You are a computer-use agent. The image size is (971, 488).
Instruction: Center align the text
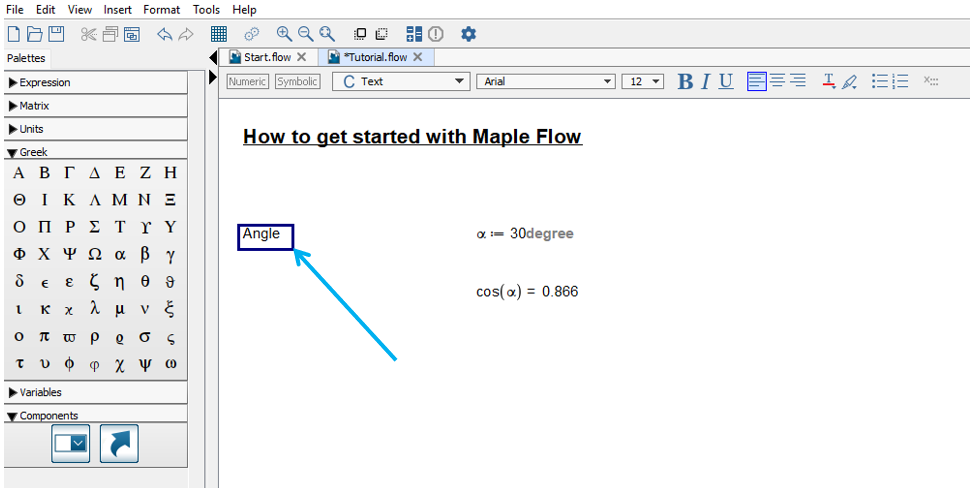[x=777, y=81]
